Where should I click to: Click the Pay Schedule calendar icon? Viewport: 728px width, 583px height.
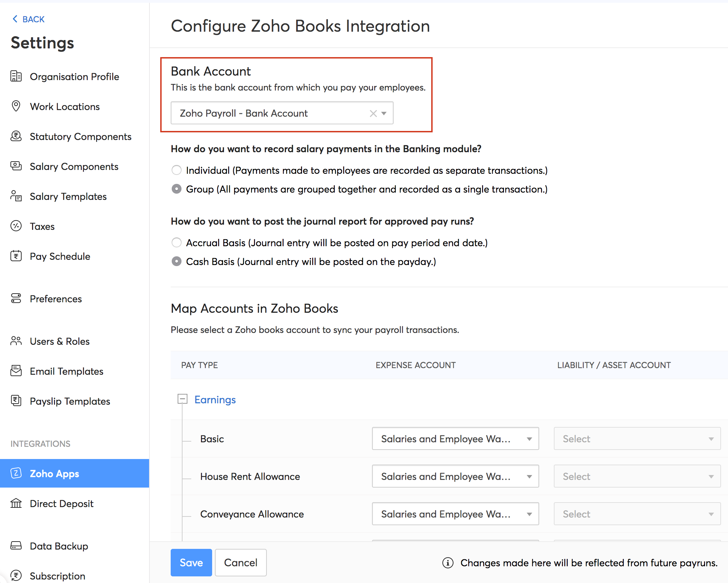(16, 256)
